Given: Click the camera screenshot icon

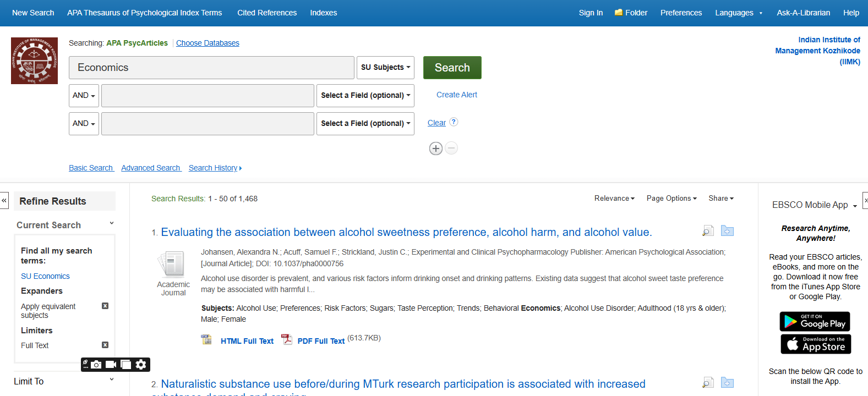Looking at the screenshot, I should [x=96, y=365].
